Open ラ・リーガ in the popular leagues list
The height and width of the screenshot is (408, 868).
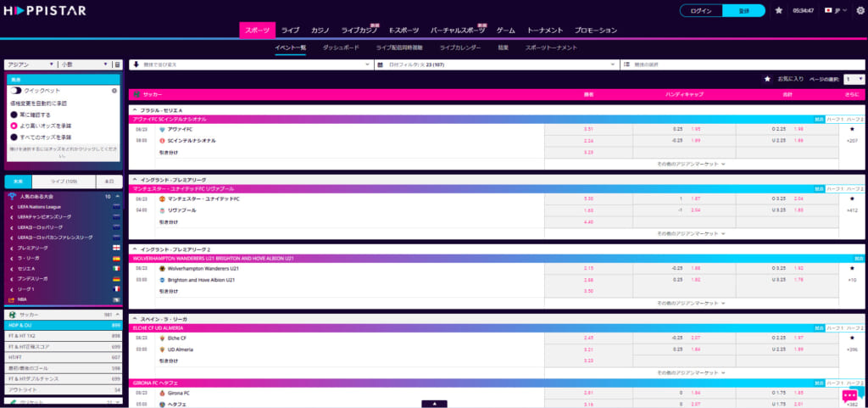(x=29, y=259)
